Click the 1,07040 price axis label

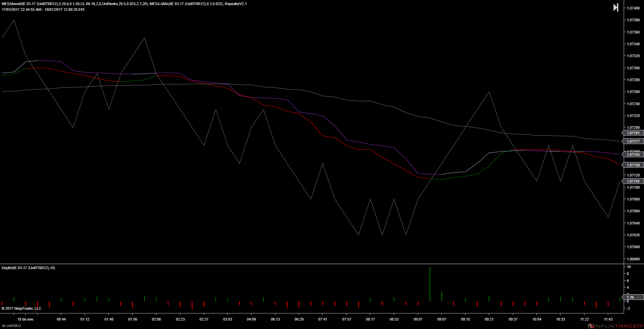tap(633, 223)
